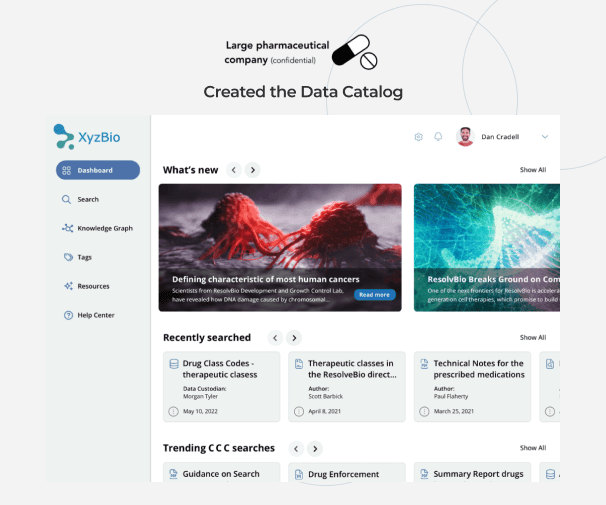
Task: Show all Recently searched items
Action: coord(533,337)
